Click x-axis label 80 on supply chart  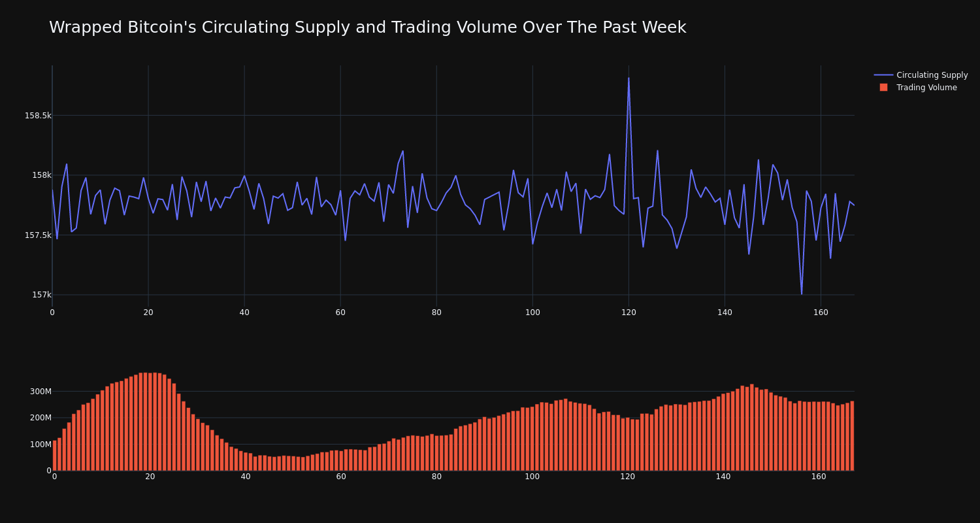point(436,312)
